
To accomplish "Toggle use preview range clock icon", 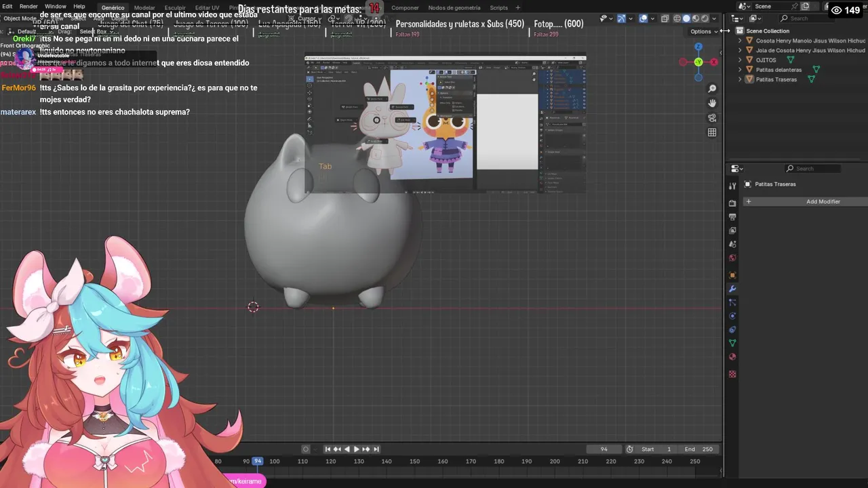I will 629,449.
